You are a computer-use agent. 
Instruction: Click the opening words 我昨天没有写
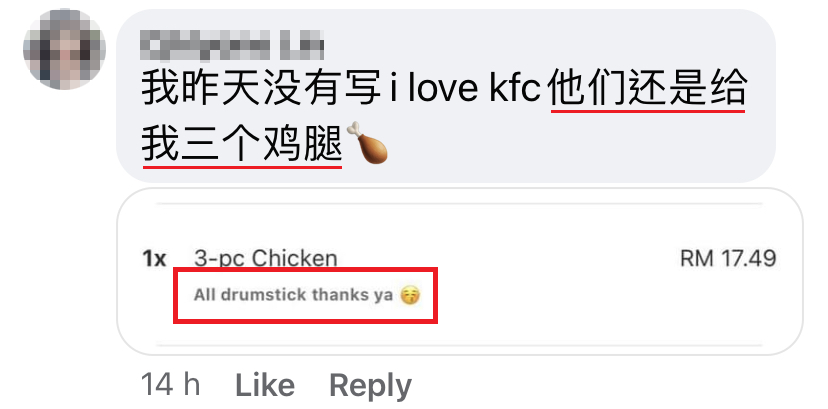[x=261, y=89]
